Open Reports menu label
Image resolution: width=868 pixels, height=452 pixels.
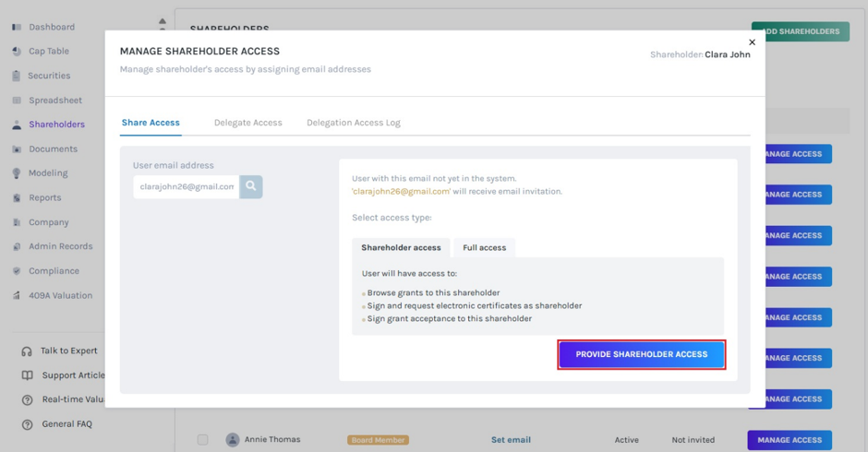[45, 197]
